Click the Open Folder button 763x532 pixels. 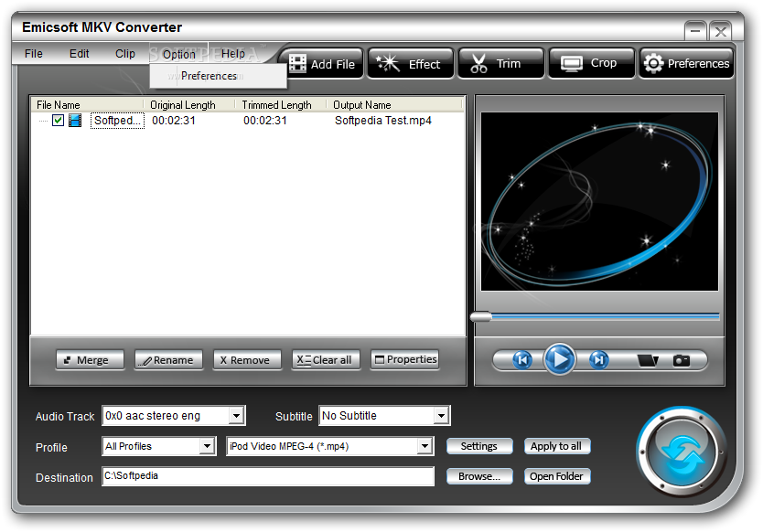coord(556,476)
